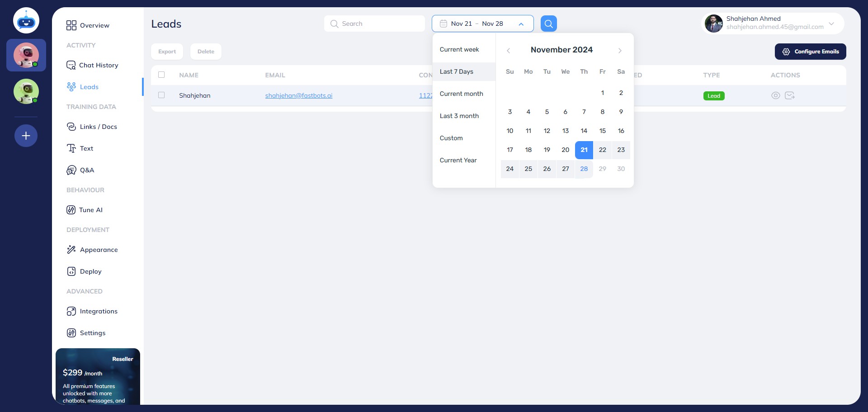
Task: Go to previous month in calendar
Action: [x=508, y=50]
